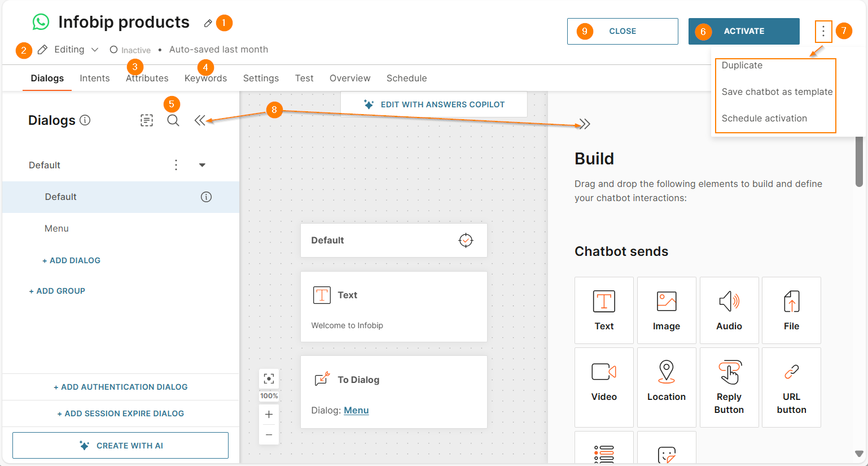Select the Default dialog row
Viewport: 868px width, 466px height.
121,197
